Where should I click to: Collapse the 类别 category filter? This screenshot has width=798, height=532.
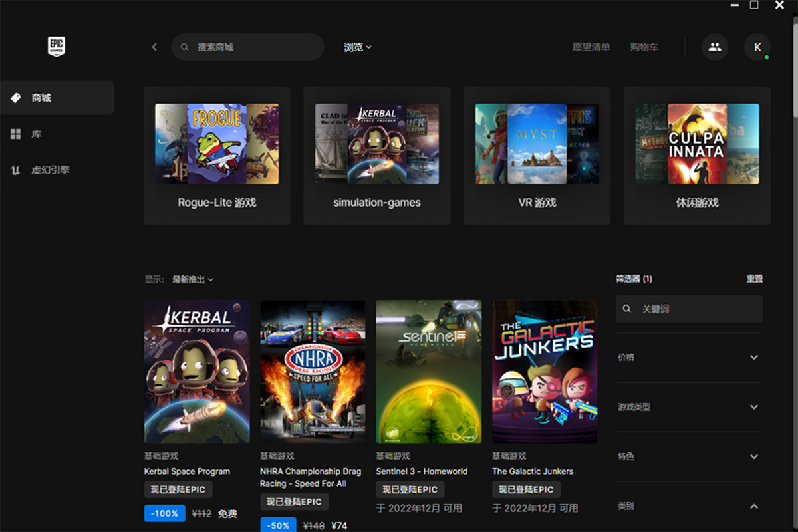pos(754,507)
